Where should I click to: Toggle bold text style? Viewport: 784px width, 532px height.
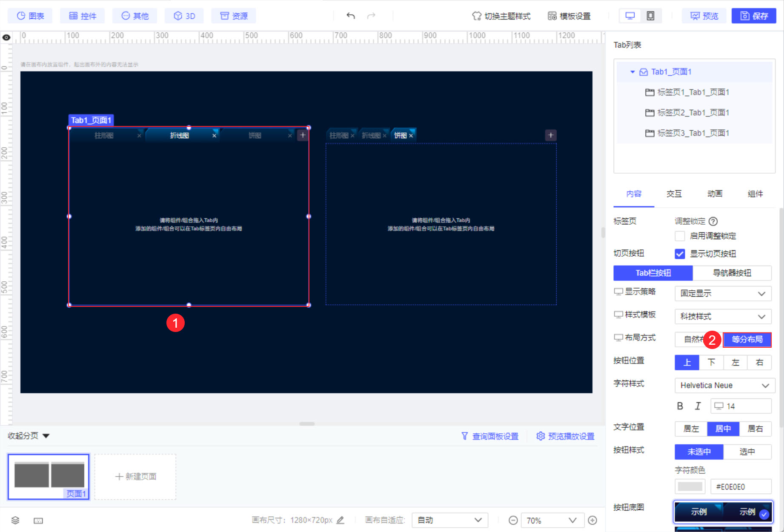coord(680,406)
